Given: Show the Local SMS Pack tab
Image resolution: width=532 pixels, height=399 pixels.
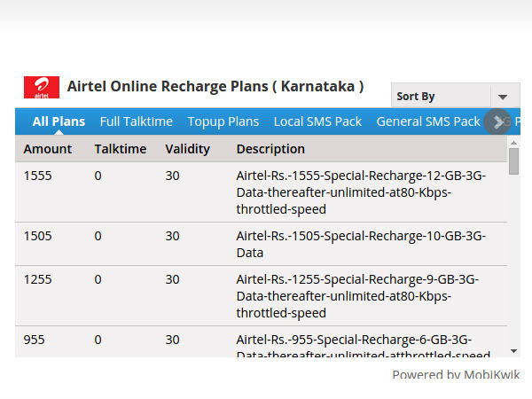Looking at the screenshot, I should [x=317, y=121].
